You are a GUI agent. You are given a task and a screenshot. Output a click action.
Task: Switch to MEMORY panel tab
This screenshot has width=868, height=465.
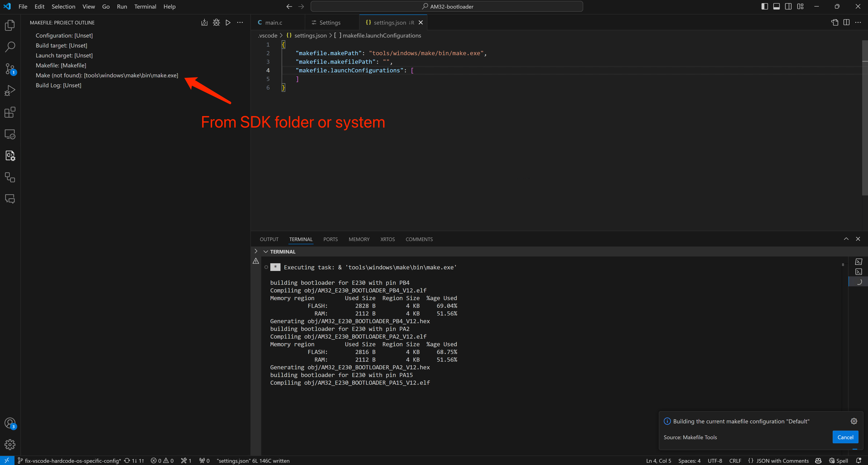click(359, 239)
